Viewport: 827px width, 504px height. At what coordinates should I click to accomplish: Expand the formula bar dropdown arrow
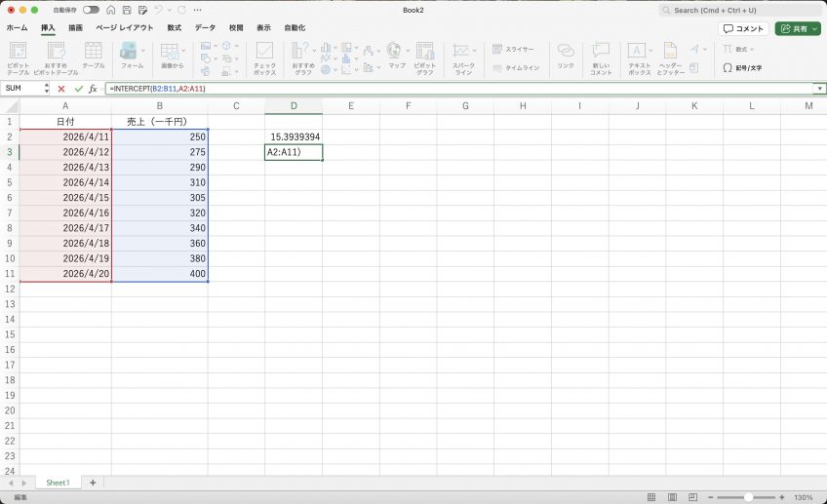pos(819,89)
